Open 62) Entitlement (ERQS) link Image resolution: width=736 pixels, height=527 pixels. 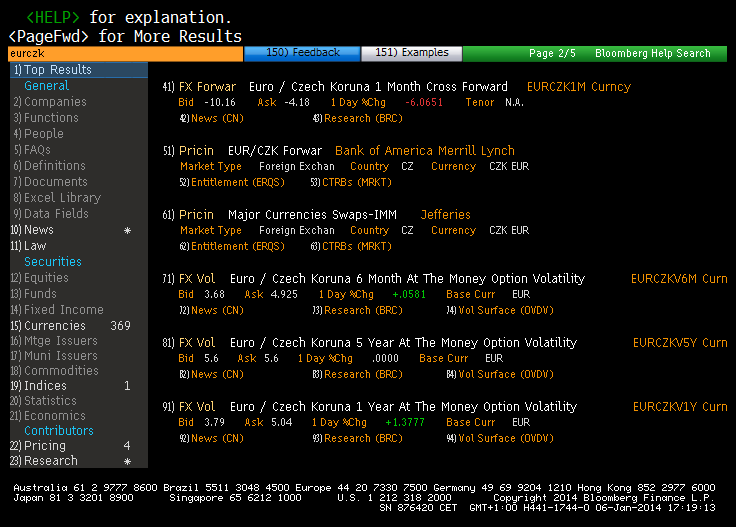[x=232, y=246]
